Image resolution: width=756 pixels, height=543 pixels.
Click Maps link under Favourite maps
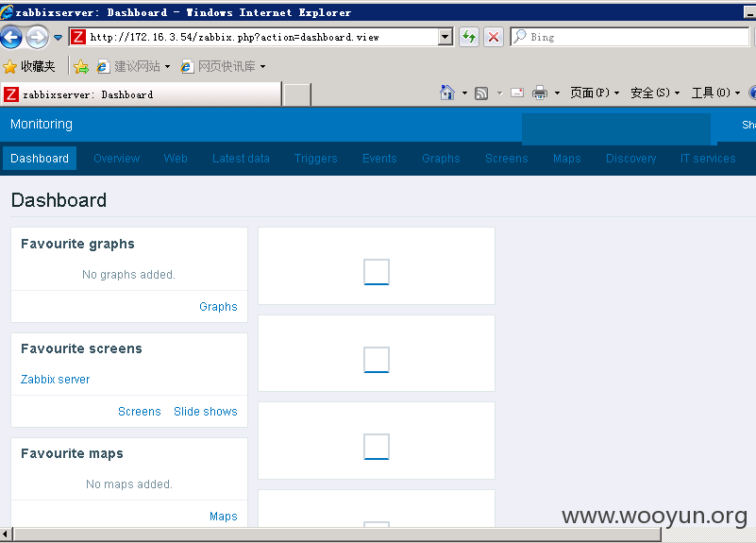224,516
